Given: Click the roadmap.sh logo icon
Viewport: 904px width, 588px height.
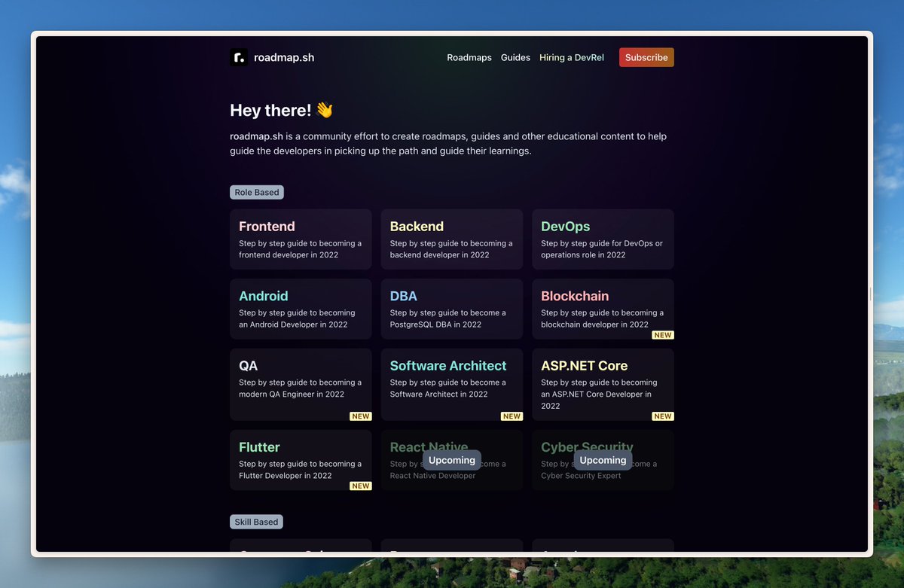Looking at the screenshot, I should pos(239,57).
